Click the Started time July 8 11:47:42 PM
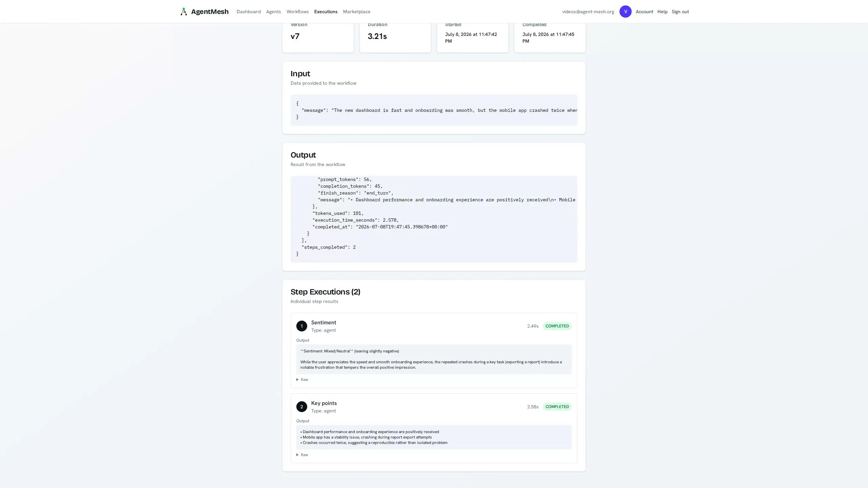Viewport: 868px width, 488px height. coord(471,38)
